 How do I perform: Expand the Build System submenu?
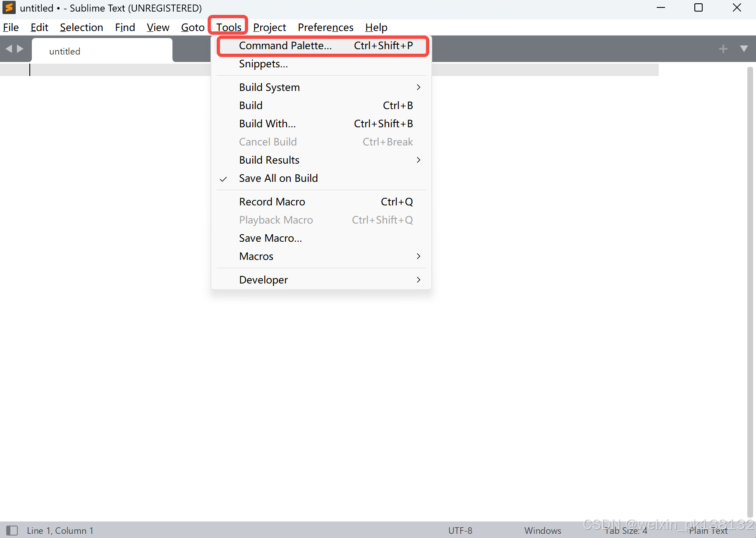pyautogui.click(x=269, y=87)
